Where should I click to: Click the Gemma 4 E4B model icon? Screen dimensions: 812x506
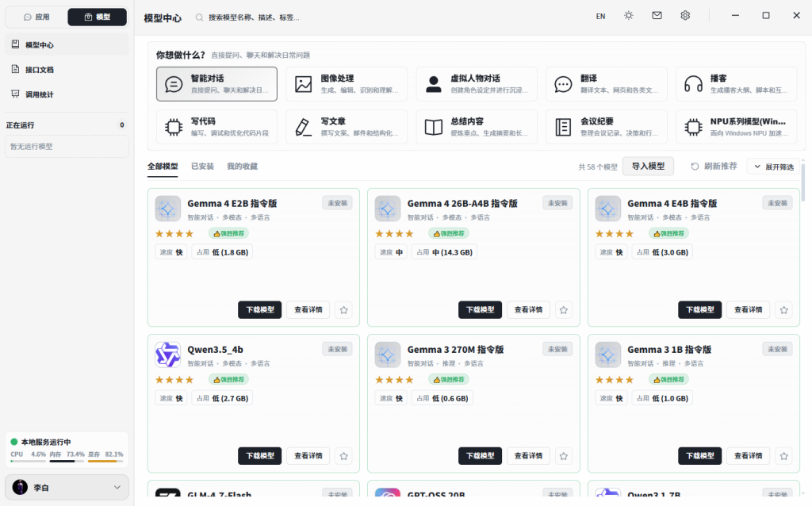click(x=608, y=209)
